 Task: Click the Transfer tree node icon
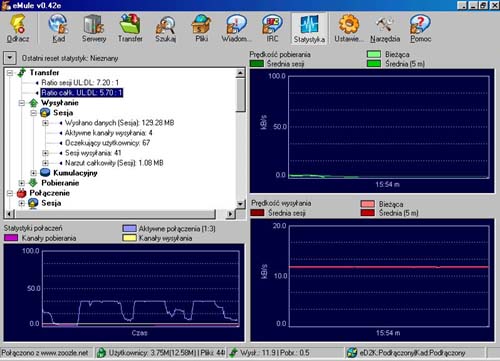tap(22, 73)
